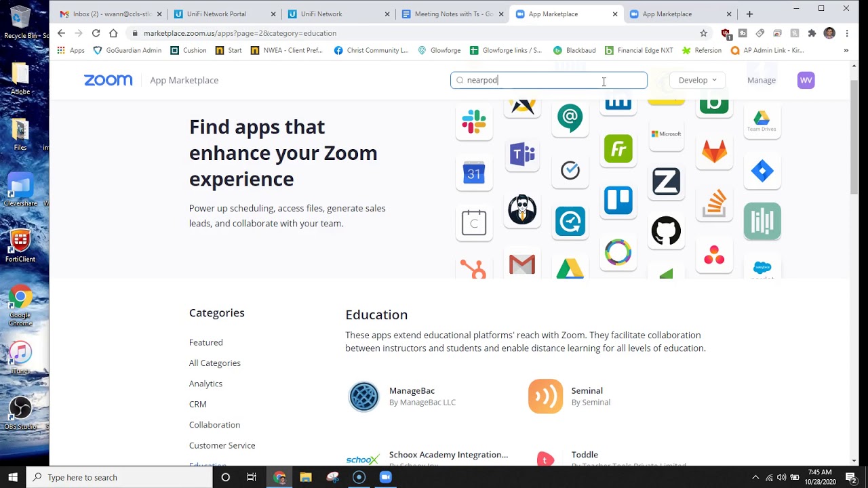Click the Zoom logo
868x488 pixels.
click(108, 80)
